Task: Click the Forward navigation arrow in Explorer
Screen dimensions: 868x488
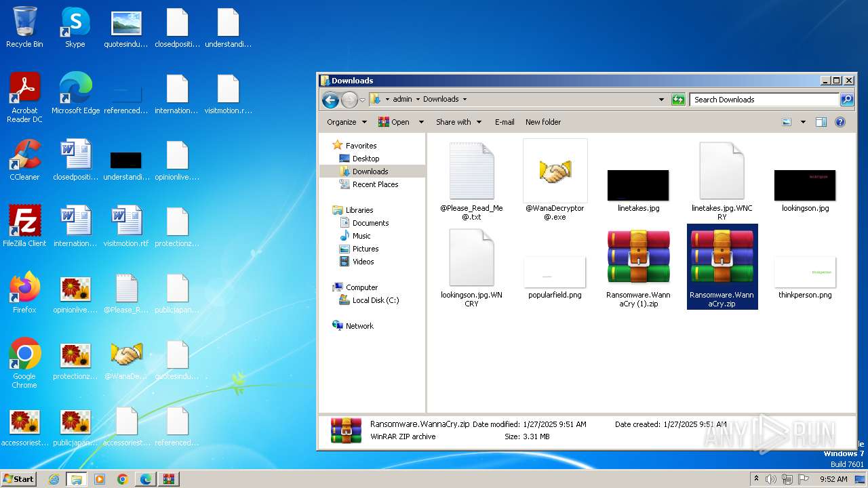Action: [349, 100]
